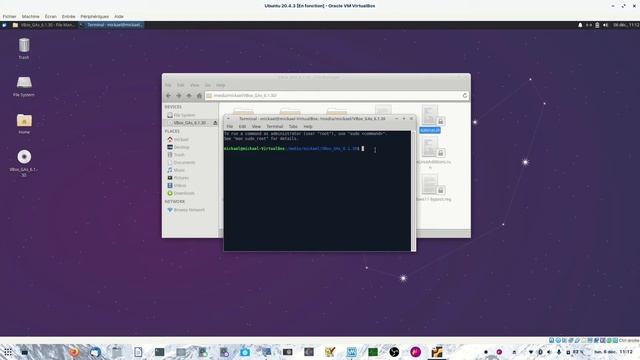Open guest network indicator
This screenshot has width=640, height=360.
click(x=589, y=25)
